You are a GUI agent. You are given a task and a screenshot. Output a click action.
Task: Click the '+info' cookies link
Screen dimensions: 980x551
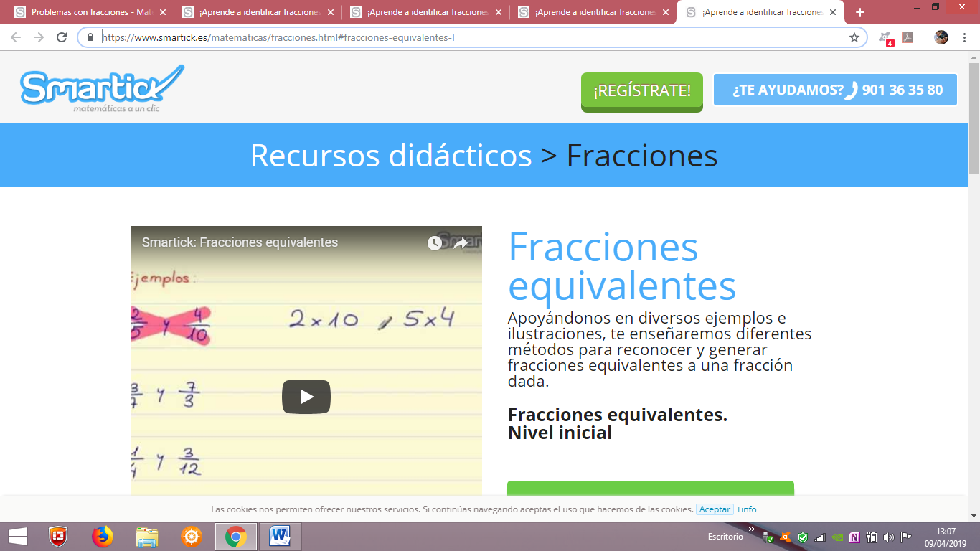point(746,509)
